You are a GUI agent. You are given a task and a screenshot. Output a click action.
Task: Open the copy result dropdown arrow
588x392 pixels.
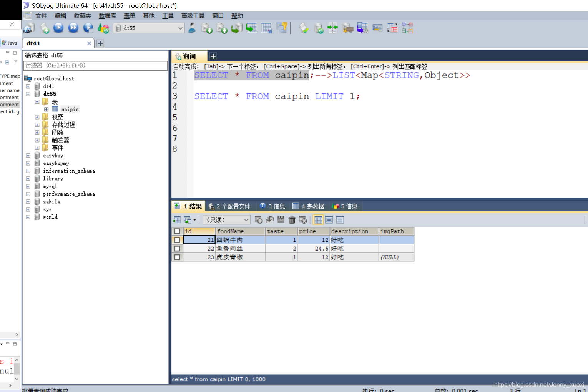point(195,220)
